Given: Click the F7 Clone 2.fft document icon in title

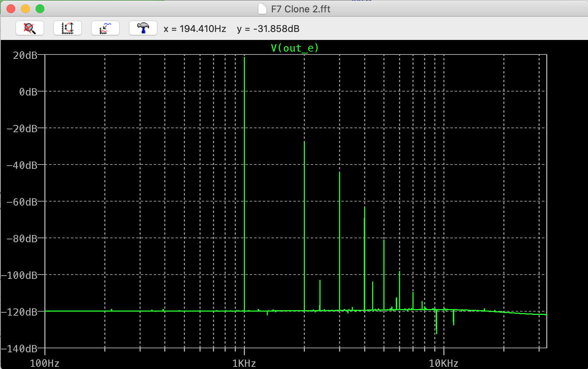Looking at the screenshot, I should coord(262,9).
